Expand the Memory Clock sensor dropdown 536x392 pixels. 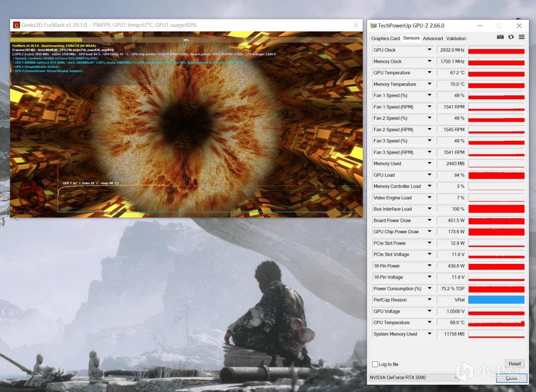click(429, 61)
